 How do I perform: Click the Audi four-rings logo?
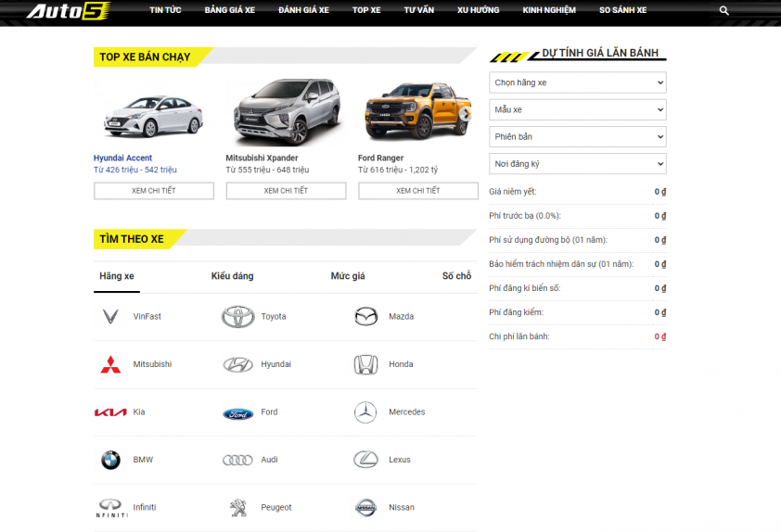point(237,461)
